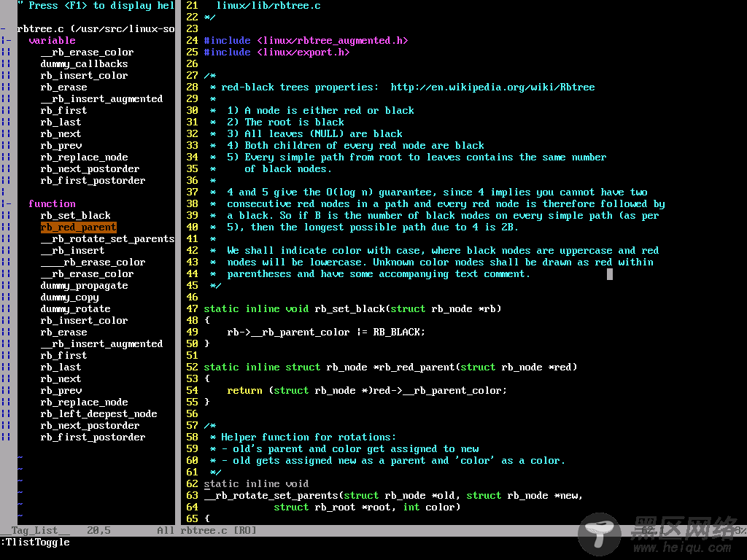This screenshot has width=747, height=560.
Task: Click the 'rbtree.c [RO]' status bar label
Action: point(218,531)
